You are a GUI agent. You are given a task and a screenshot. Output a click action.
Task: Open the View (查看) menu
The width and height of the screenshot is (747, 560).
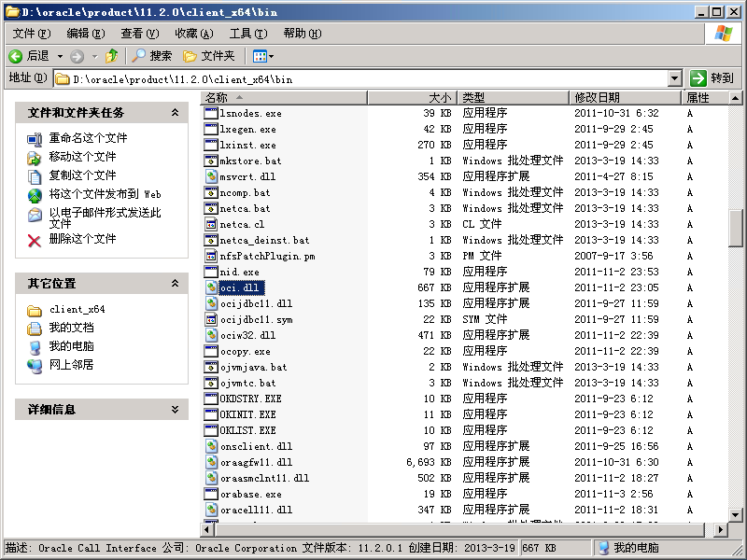139,34
